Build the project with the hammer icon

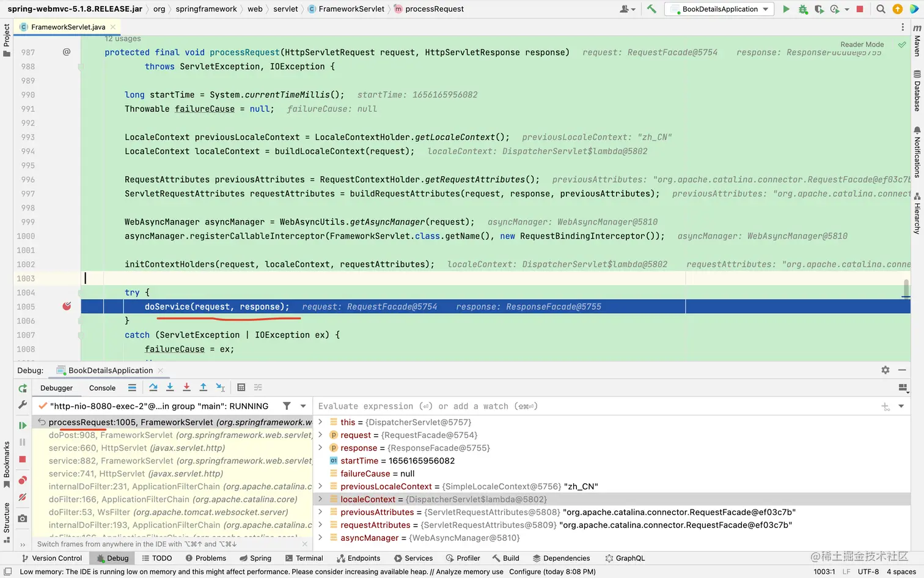[x=651, y=9]
